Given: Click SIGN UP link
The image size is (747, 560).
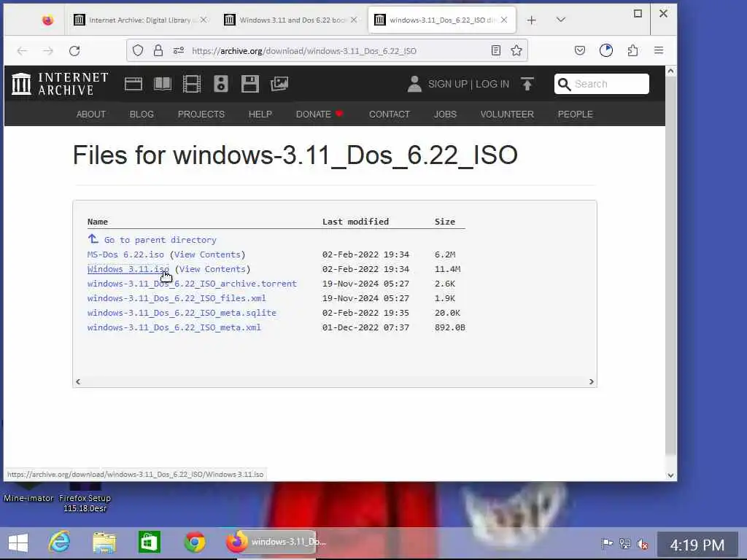Looking at the screenshot, I should (x=447, y=84).
